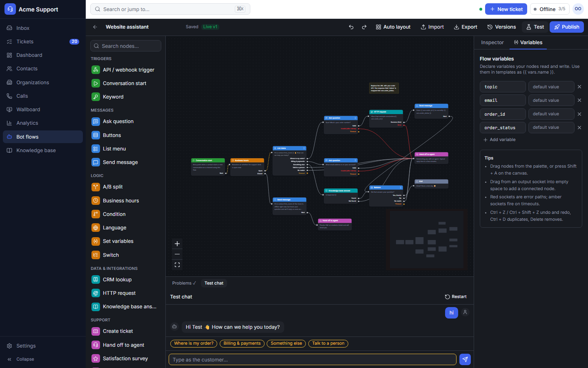Screen dimensions: 588x368
Task: Choose the "Talk to a person" reply
Action: (x=328, y=343)
